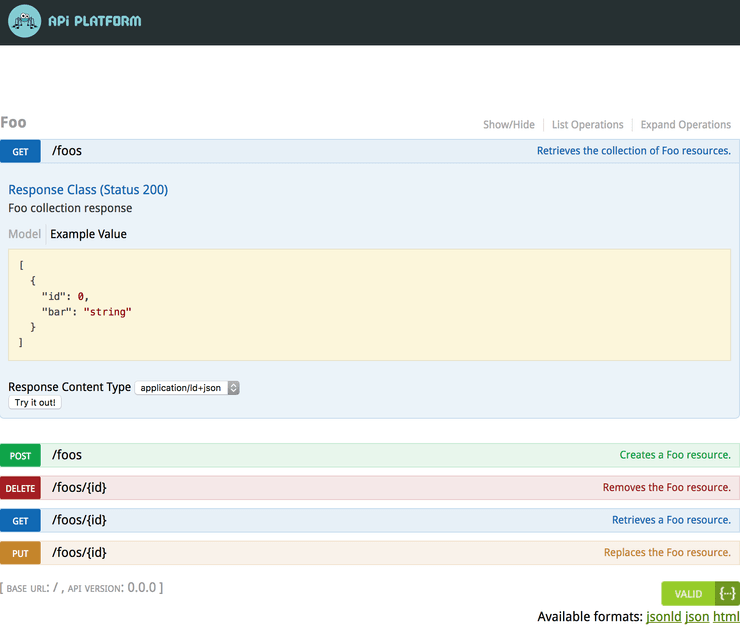Click /foos/{id} path in DELETE row
740x630 pixels.
[79, 487]
